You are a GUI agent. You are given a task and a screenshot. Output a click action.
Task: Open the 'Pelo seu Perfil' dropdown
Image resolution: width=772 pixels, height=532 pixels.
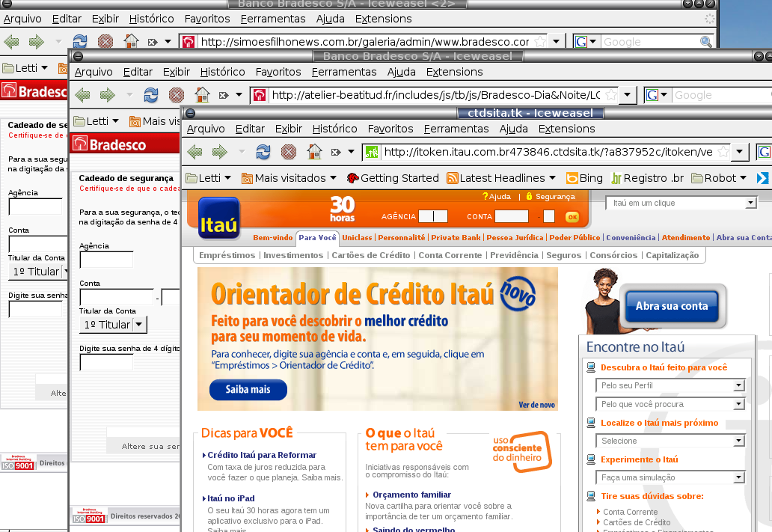click(x=670, y=385)
